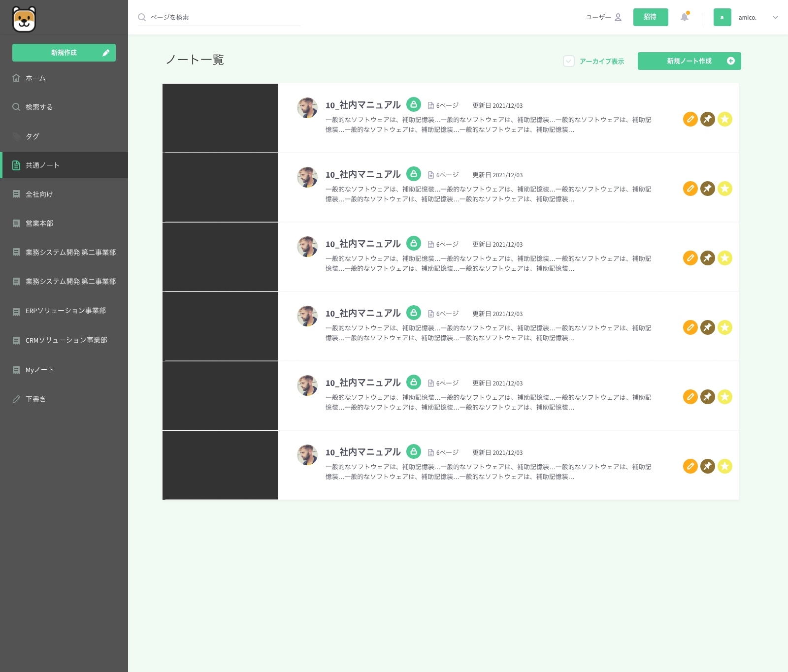This screenshot has width=788, height=672.
Task: Expand the amico. account dropdown arrow
Action: click(775, 17)
